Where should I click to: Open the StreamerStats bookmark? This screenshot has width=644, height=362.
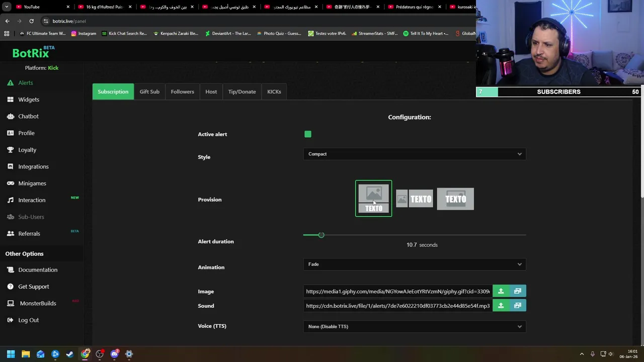click(375, 34)
